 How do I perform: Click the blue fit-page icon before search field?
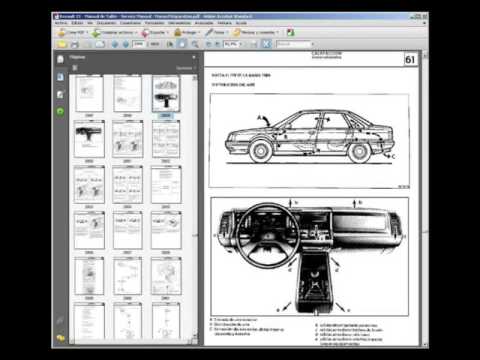pyautogui.click(x=266, y=44)
